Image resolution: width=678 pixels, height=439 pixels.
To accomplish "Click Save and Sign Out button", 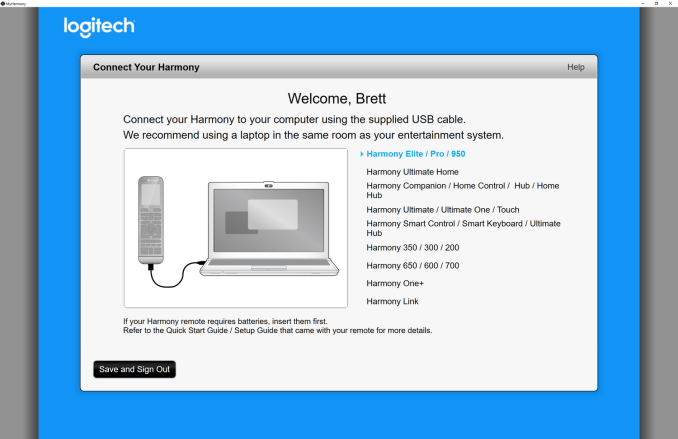I will coord(134,369).
